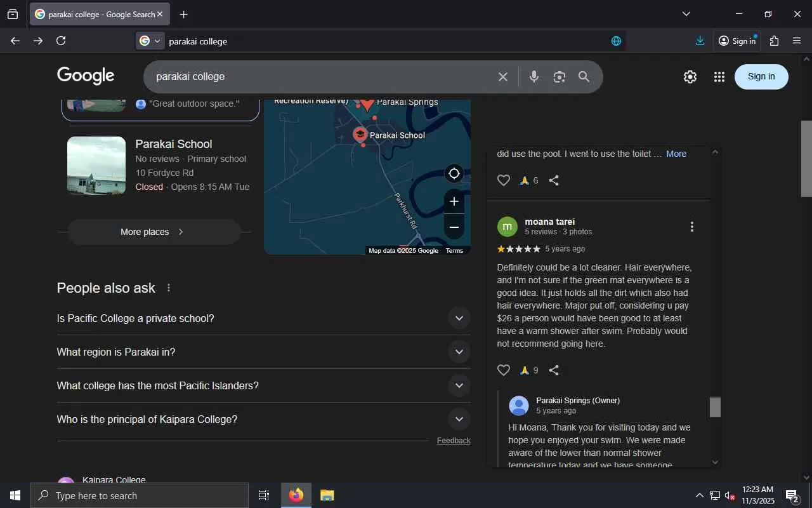Share moana tarei's review
This screenshot has height=508, width=812.
click(x=554, y=370)
